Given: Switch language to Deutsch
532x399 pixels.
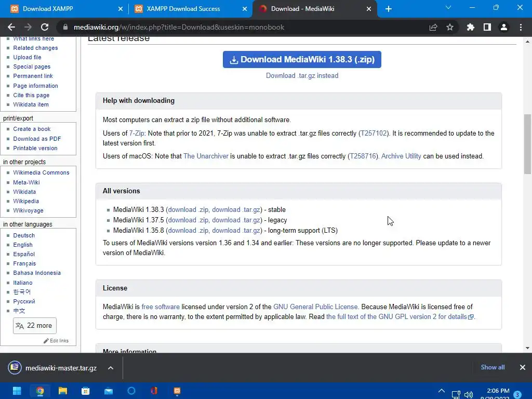Looking at the screenshot, I should point(24,235).
